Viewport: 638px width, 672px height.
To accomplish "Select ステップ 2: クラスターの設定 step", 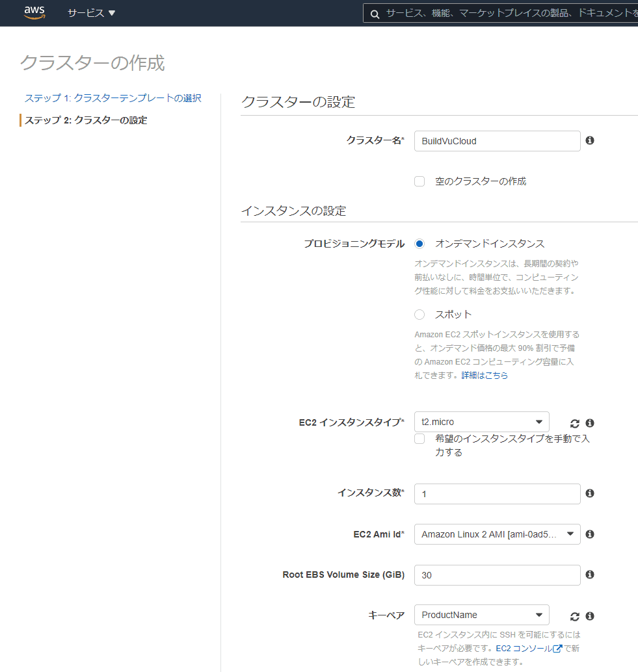I will 86,120.
